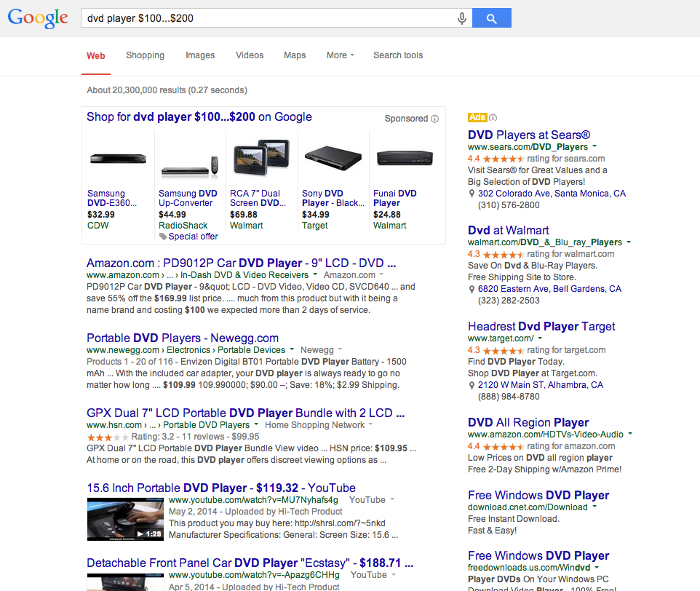Select the Web tab
Image resolution: width=700 pixels, height=591 pixels.
pyautogui.click(x=95, y=56)
